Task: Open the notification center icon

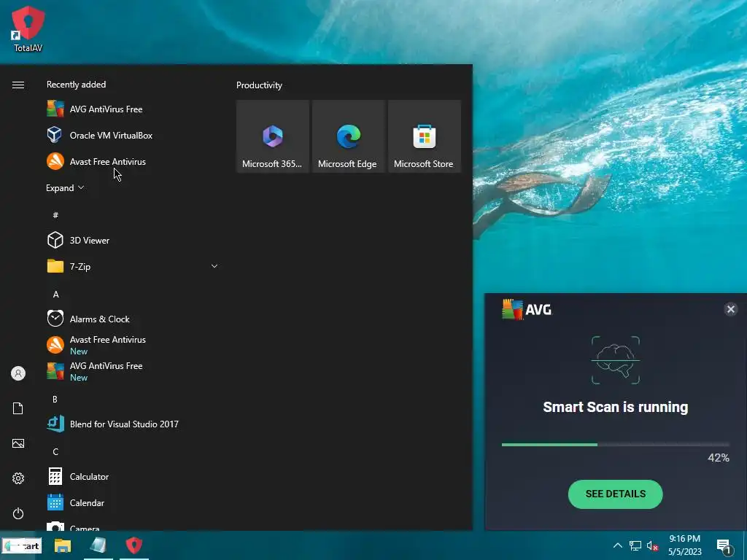Action: (724, 547)
